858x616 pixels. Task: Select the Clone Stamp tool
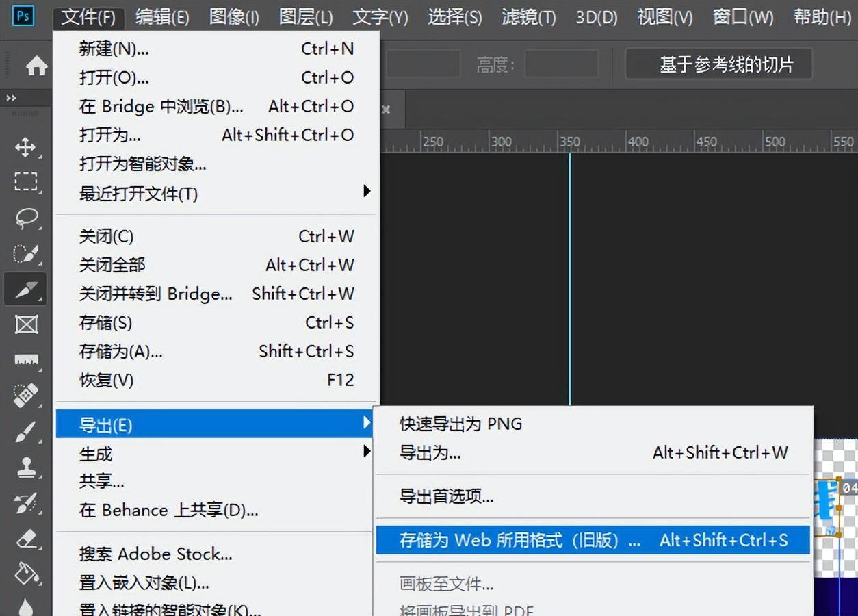point(26,467)
